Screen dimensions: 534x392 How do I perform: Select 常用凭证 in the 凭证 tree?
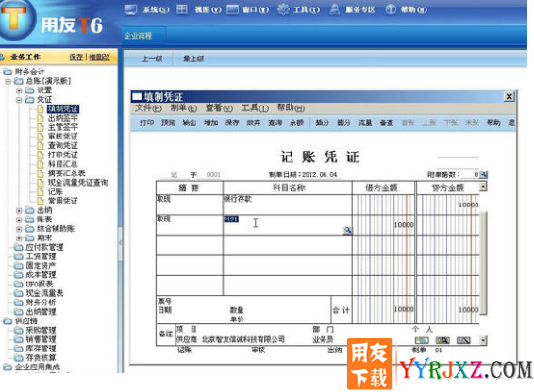point(62,201)
